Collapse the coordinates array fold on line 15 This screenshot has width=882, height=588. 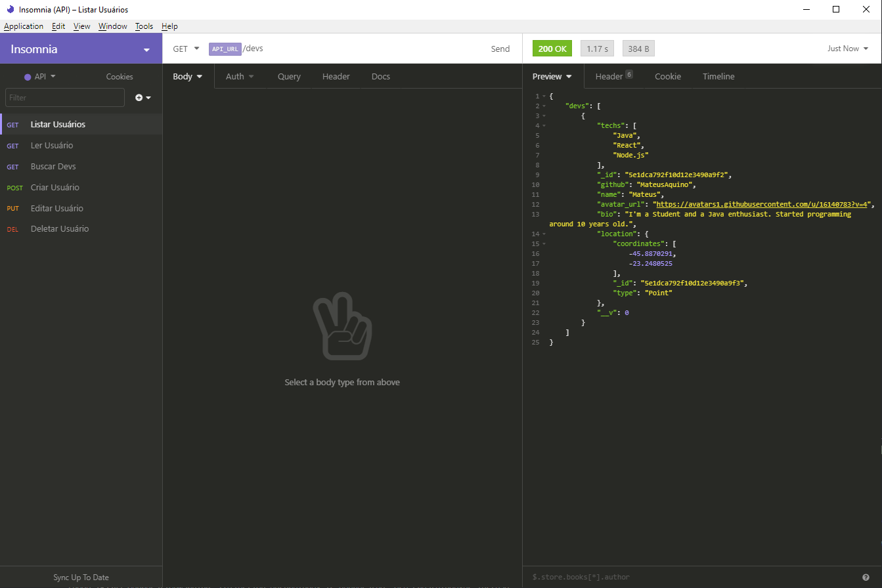(544, 244)
